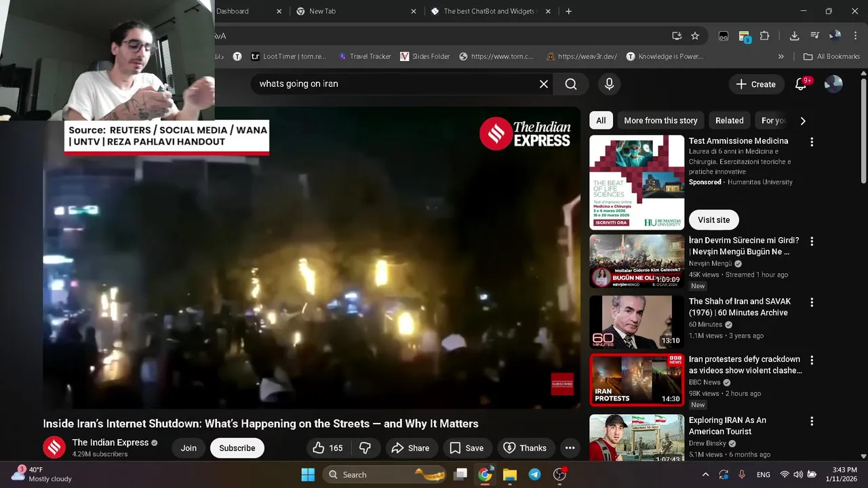
Task: Open Telegram from the taskbar
Action: click(535, 474)
